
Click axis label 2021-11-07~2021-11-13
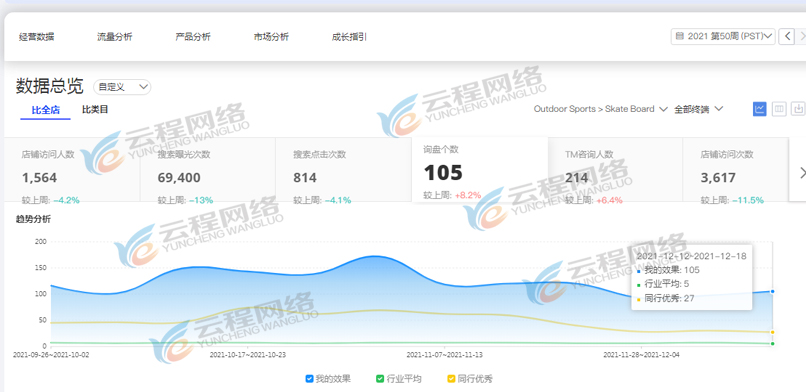(445, 354)
